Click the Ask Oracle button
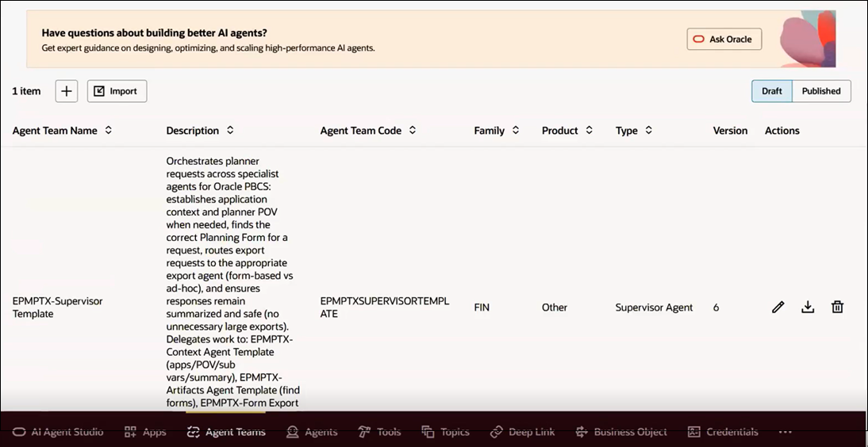Screen dimensions: 868x447 pos(724,40)
